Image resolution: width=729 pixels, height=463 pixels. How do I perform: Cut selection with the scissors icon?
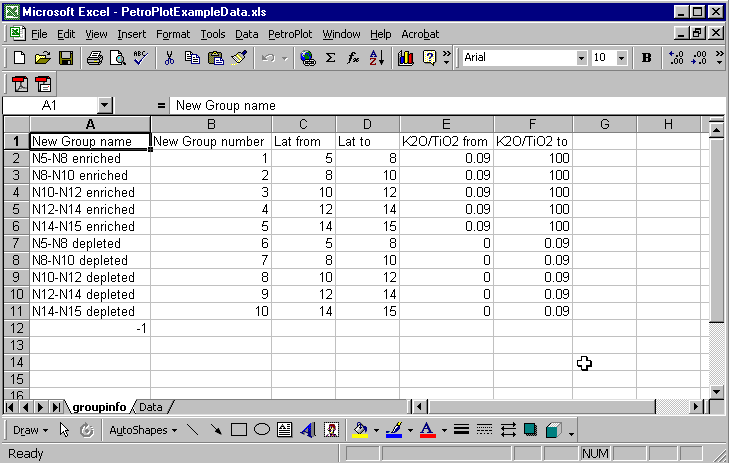[x=169, y=58]
